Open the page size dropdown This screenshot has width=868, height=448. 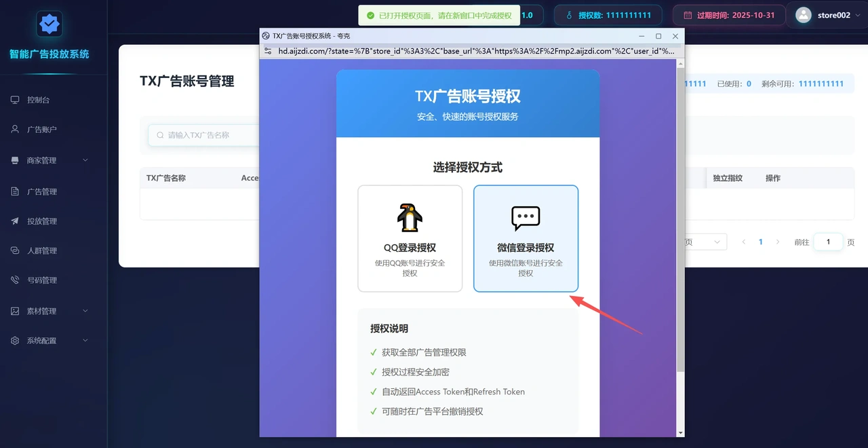click(705, 242)
